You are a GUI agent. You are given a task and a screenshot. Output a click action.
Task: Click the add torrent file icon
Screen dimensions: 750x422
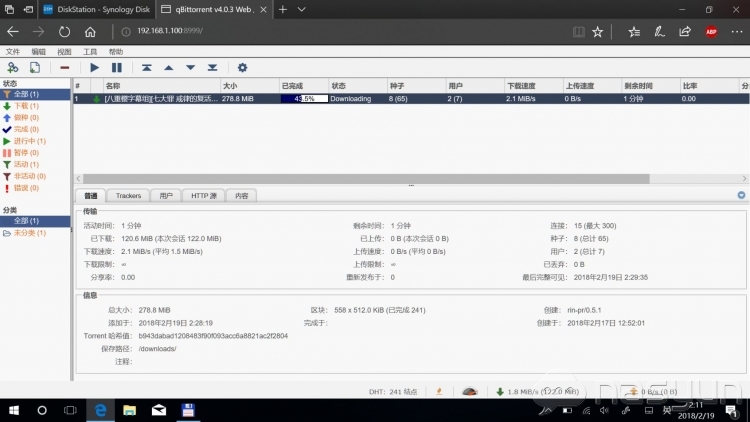point(35,67)
